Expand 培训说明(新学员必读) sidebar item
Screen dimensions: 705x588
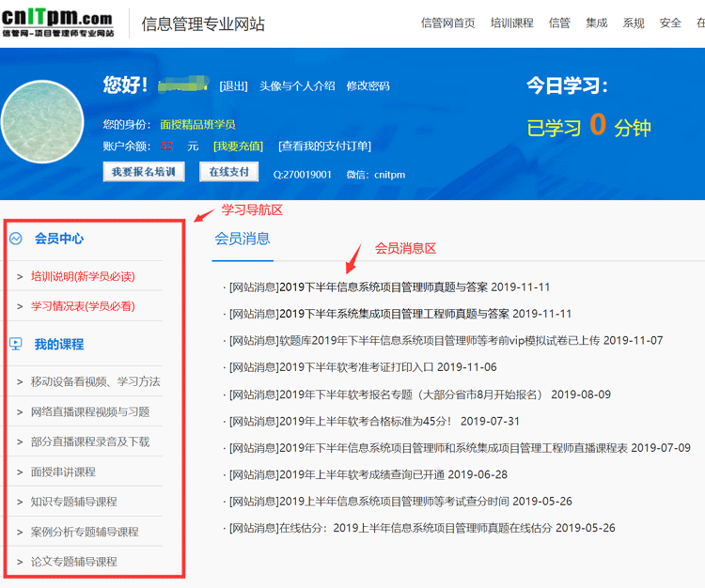[83, 276]
